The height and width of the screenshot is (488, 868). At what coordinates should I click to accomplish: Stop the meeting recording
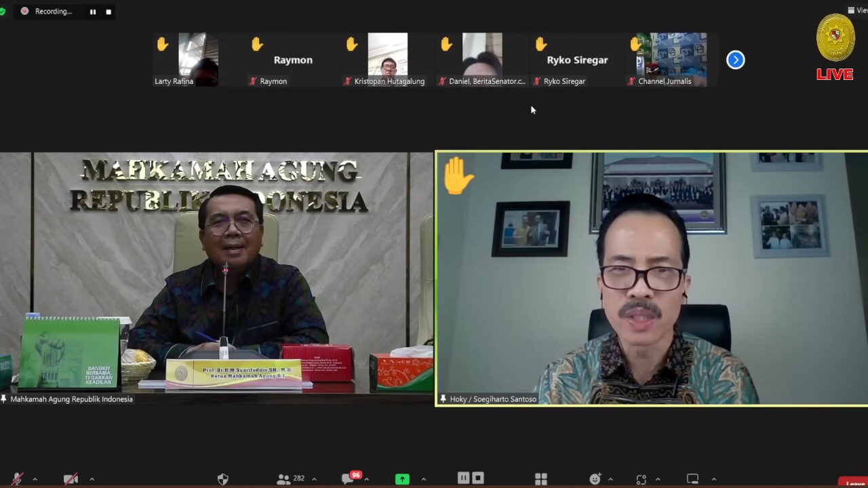(x=477, y=478)
